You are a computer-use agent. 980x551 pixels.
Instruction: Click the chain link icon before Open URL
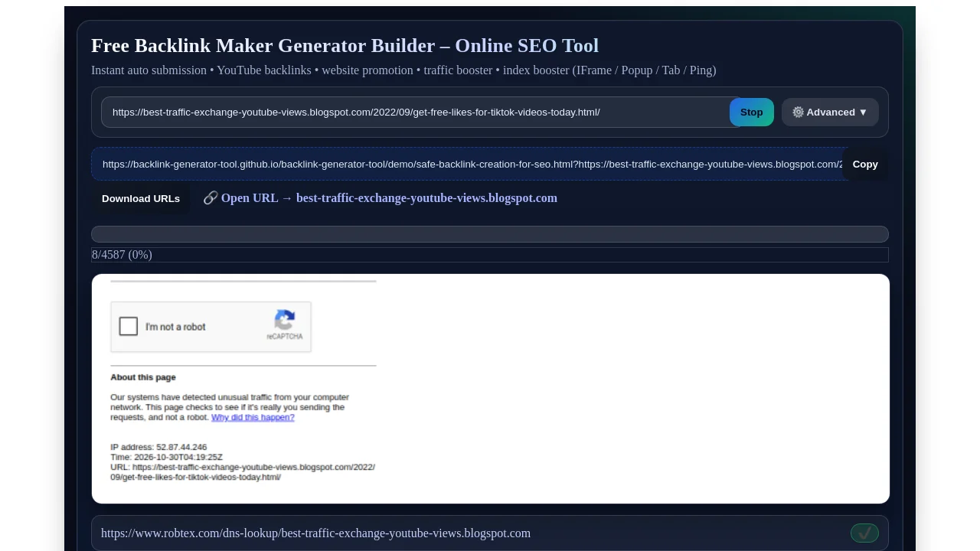pos(211,197)
